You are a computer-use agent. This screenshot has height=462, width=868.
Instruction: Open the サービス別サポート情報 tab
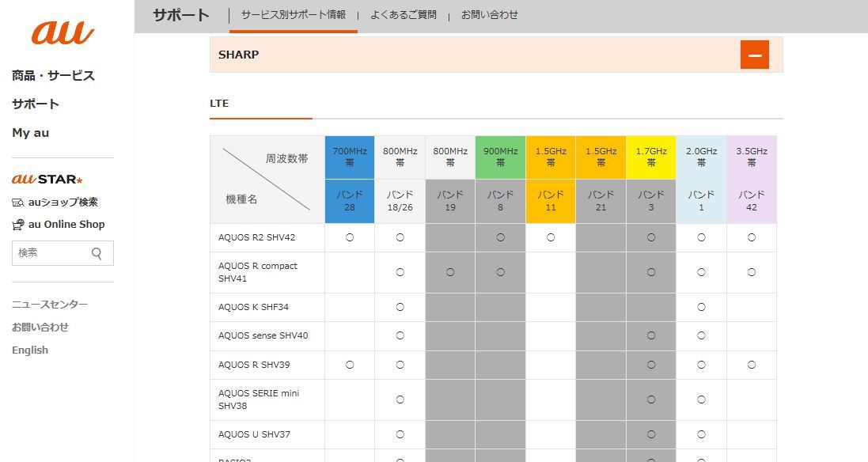[x=292, y=14]
